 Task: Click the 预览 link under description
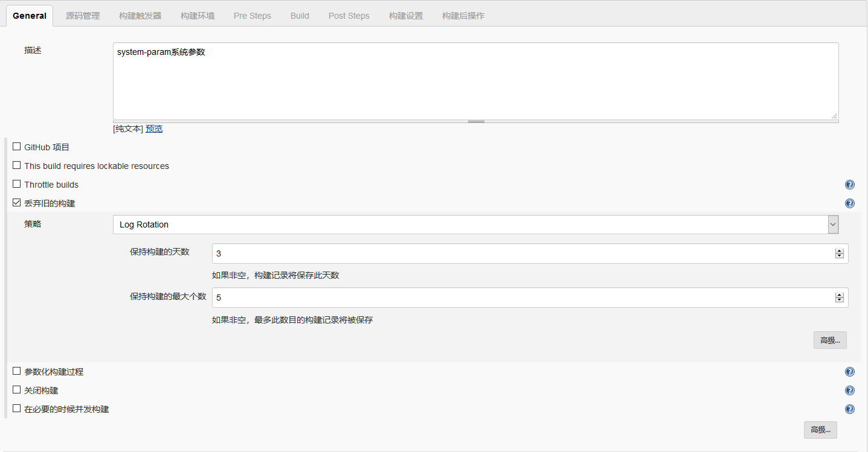point(154,129)
